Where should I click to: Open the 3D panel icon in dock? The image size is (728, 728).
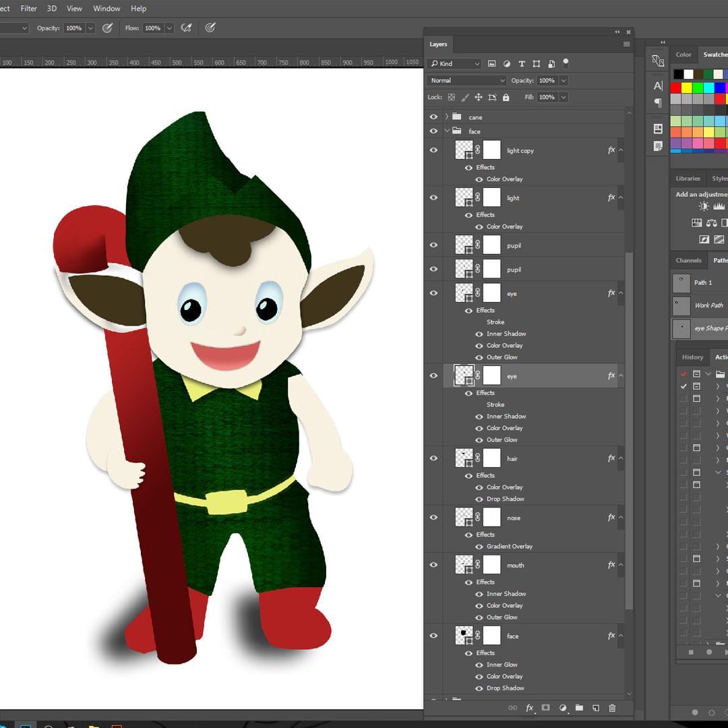pos(658,61)
